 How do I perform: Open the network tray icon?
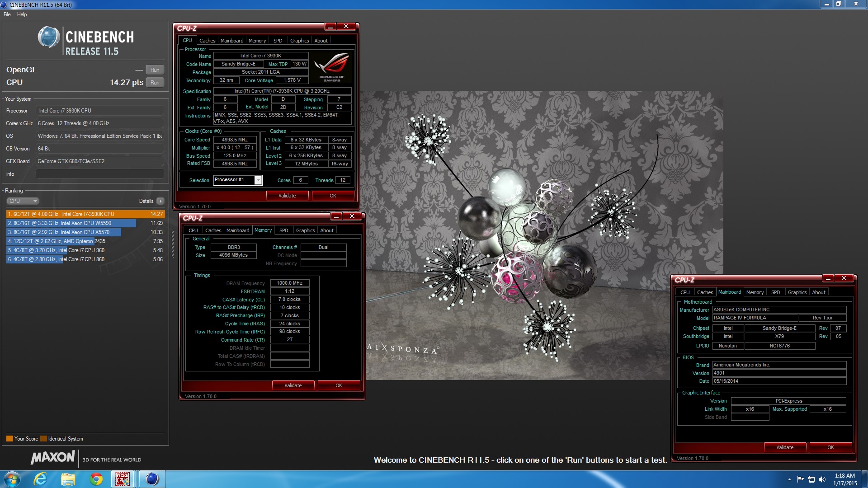pyautogui.click(x=811, y=479)
